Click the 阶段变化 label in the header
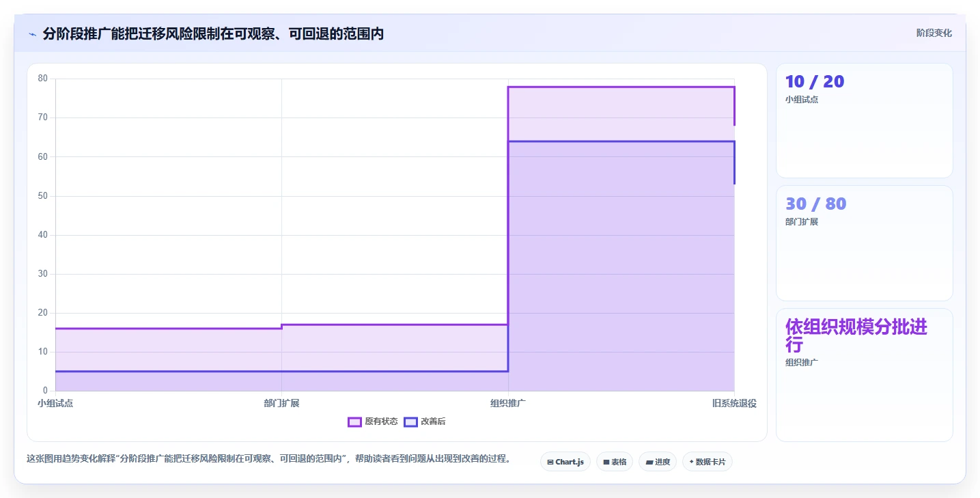This screenshot has height=498, width=980. (x=934, y=33)
